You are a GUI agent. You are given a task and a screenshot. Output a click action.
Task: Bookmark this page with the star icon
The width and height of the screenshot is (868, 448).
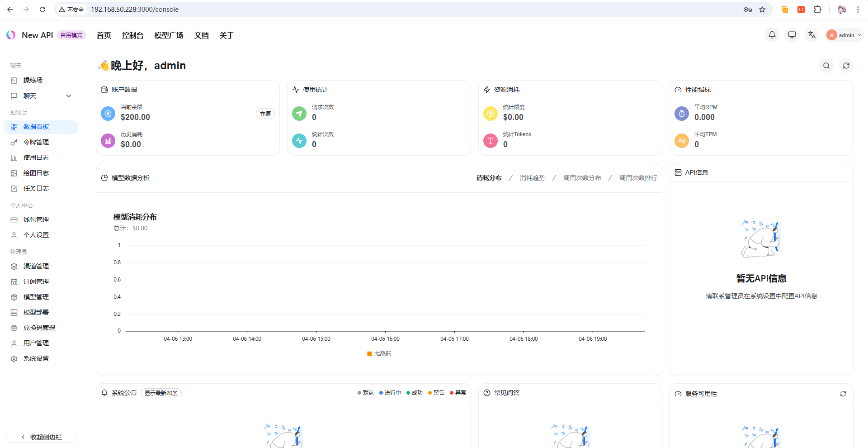(x=762, y=10)
